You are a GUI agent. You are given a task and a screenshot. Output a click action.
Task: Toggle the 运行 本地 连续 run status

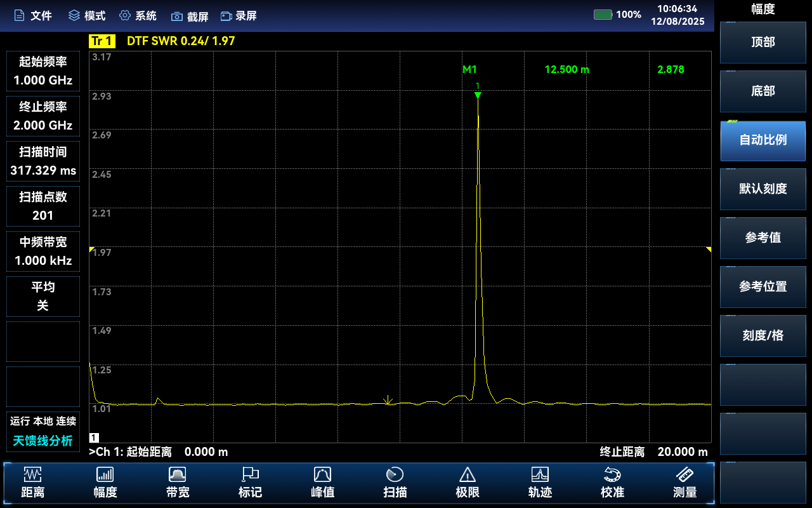pyautogui.click(x=43, y=421)
